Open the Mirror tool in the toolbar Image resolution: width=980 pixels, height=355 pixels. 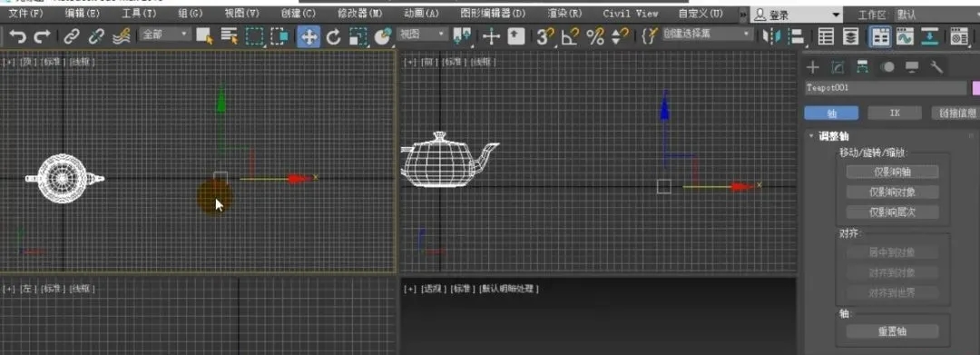pyautogui.click(x=772, y=37)
